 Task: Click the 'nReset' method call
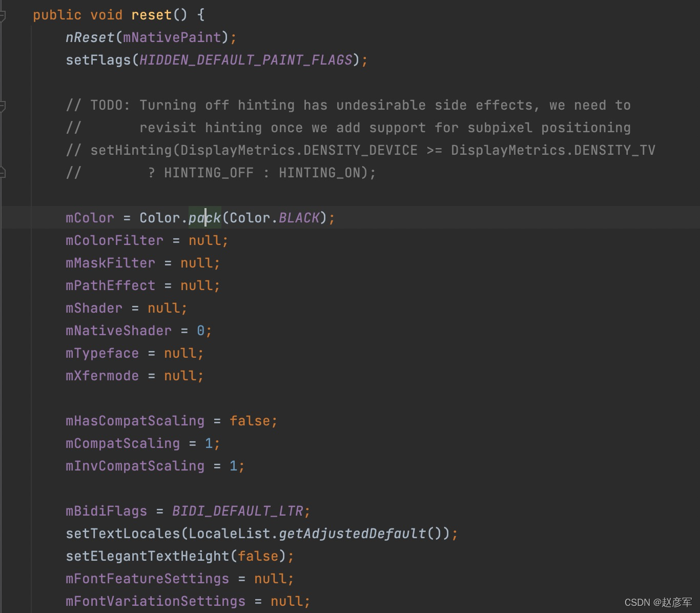point(90,37)
